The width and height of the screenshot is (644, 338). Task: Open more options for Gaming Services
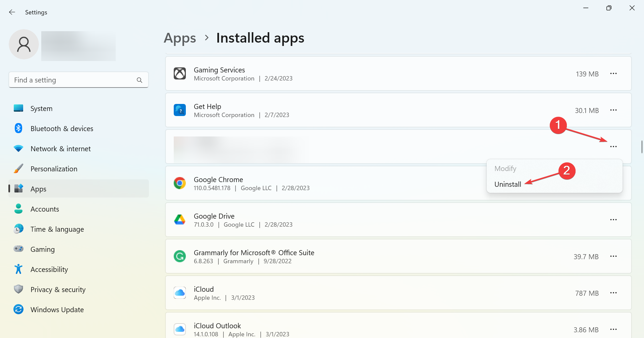[613, 74]
